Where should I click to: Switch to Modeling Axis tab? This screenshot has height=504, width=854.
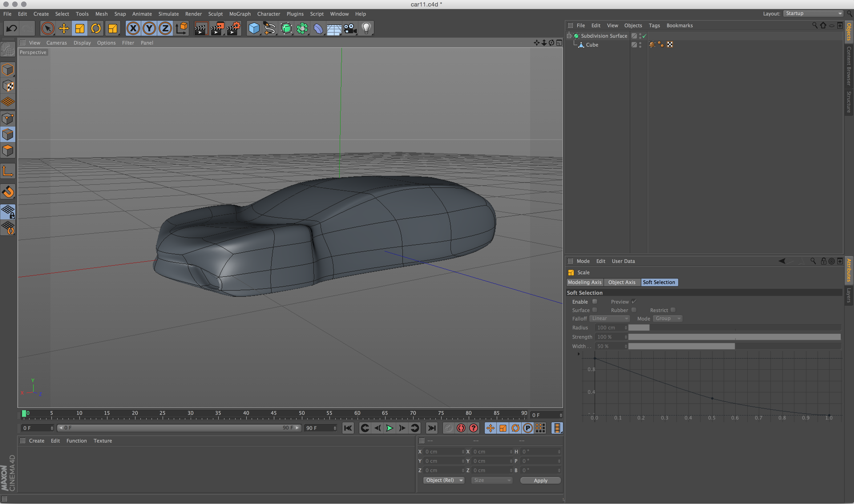click(585, 282)
